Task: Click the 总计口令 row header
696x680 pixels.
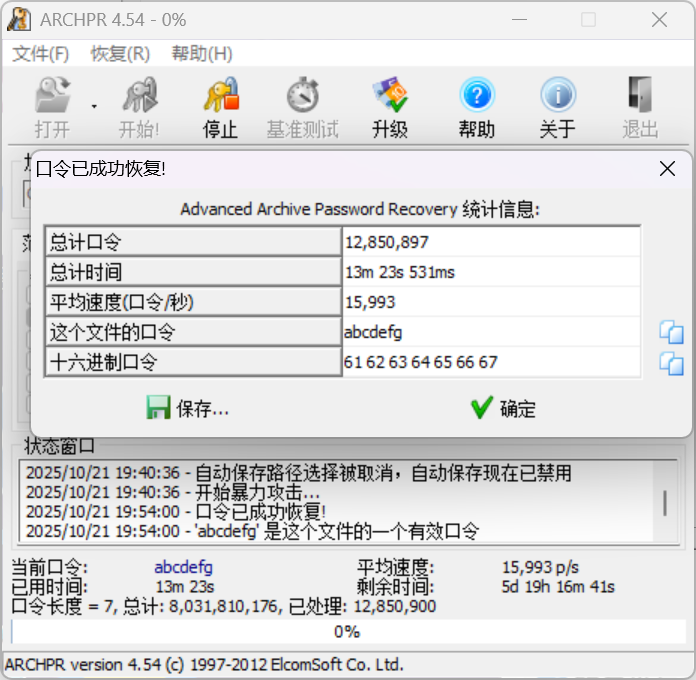Action: pyautogui.click(x=194, y=242)
